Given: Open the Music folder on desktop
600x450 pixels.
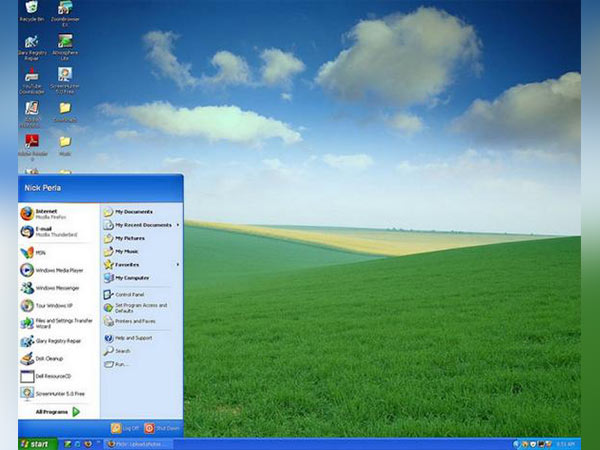Looking at the screenshot, I should point(65,146).
